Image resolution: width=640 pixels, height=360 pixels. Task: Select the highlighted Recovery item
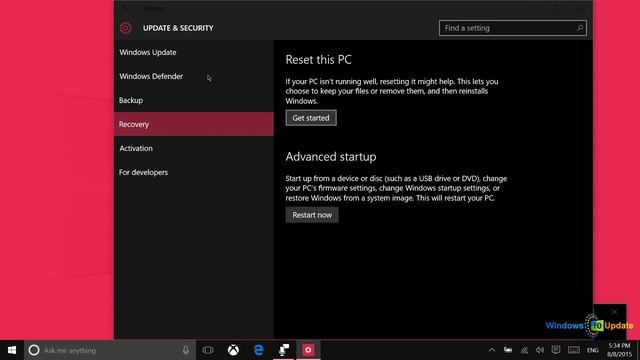click(194, 124)
